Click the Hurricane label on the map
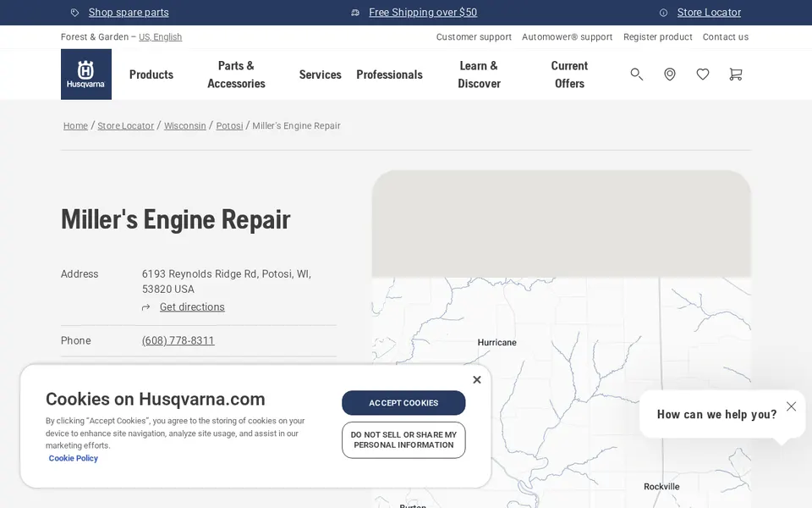The image size is (812, 508). click(497, 343)
